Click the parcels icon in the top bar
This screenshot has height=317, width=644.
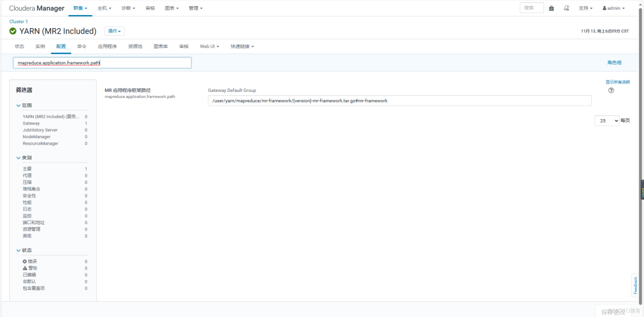coord(552,8)
